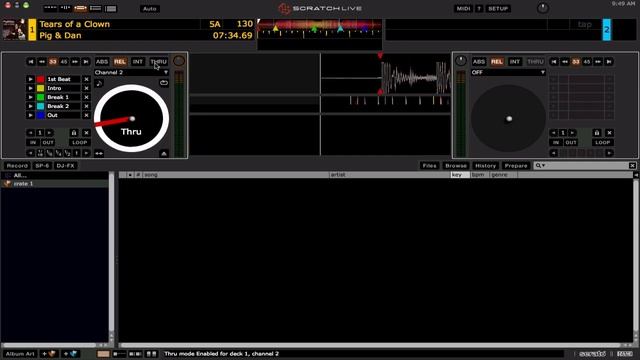Image resolution: width=640 pixels, height=360 pixels.
Task: Select crate 1 in the crates list
Action: pos(55,184)
